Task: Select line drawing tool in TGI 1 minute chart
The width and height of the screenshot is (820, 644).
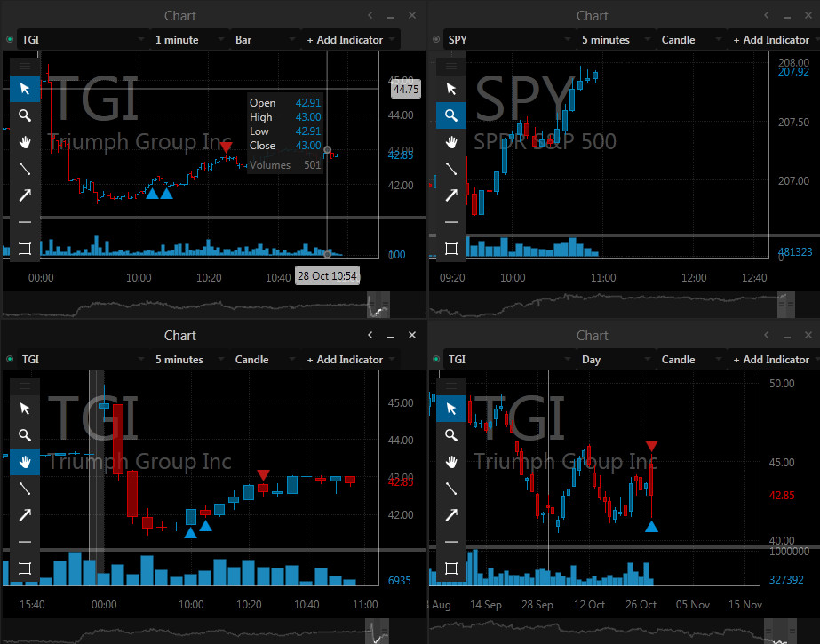Action: tap(25, 169)
